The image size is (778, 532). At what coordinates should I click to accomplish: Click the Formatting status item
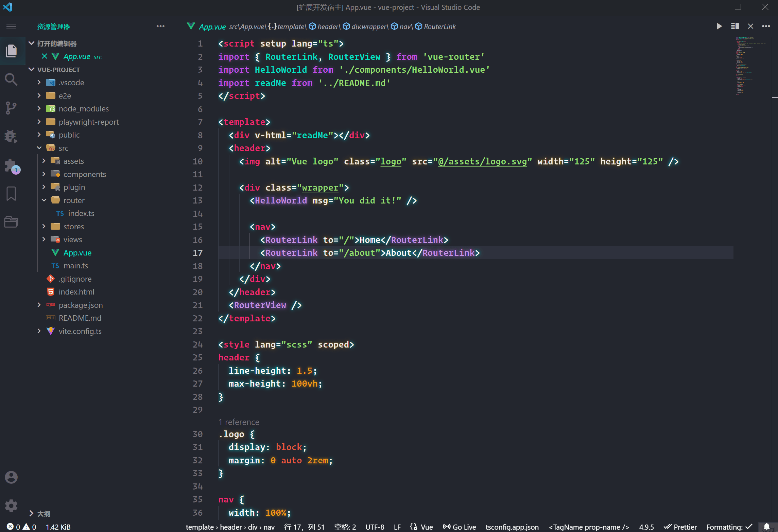[729, 527]
